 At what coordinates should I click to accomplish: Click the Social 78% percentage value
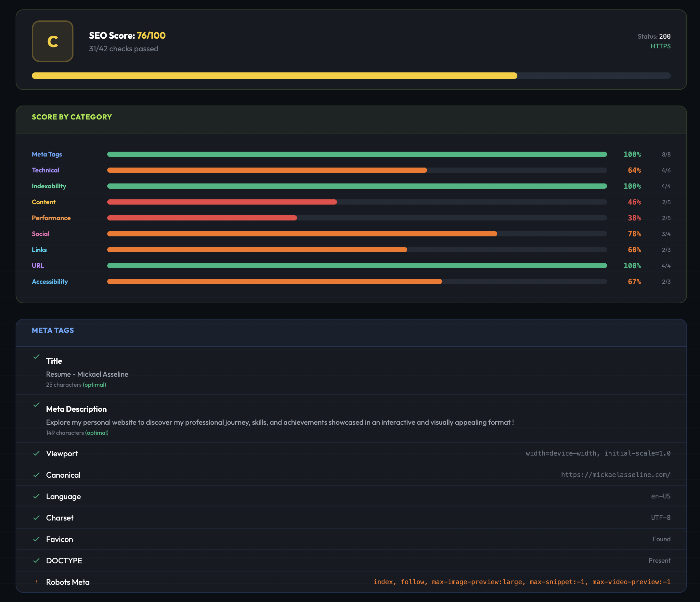[634, 234]
